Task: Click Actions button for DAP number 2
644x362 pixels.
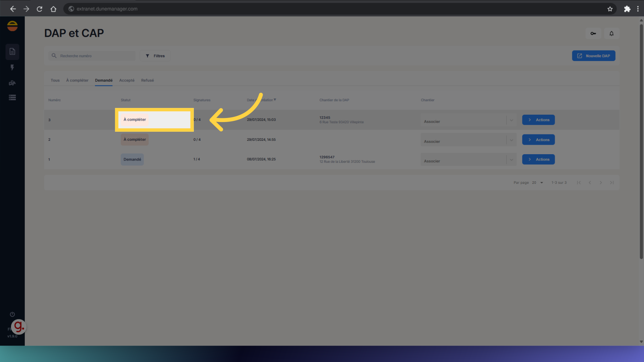Action: [x=538, y=140]
